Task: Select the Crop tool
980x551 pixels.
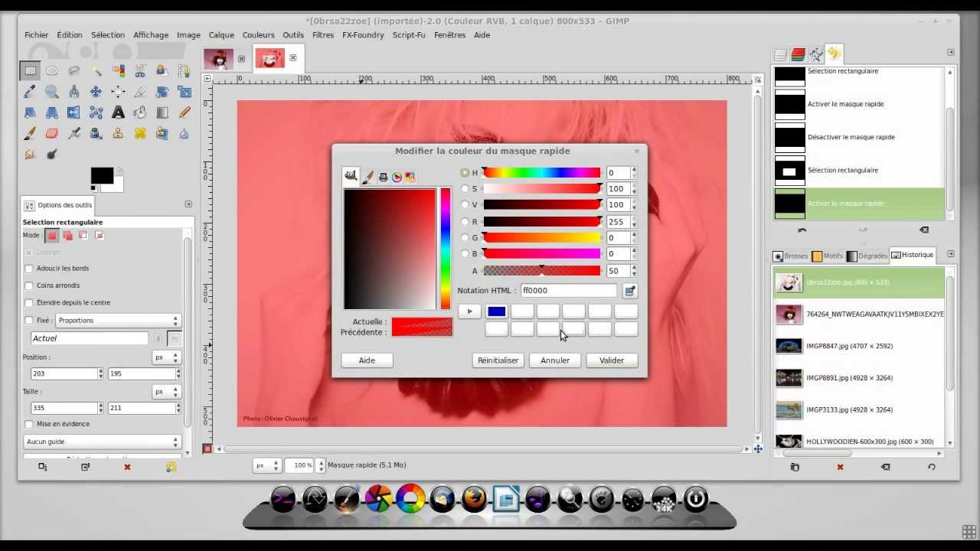Action: [140, 92]
